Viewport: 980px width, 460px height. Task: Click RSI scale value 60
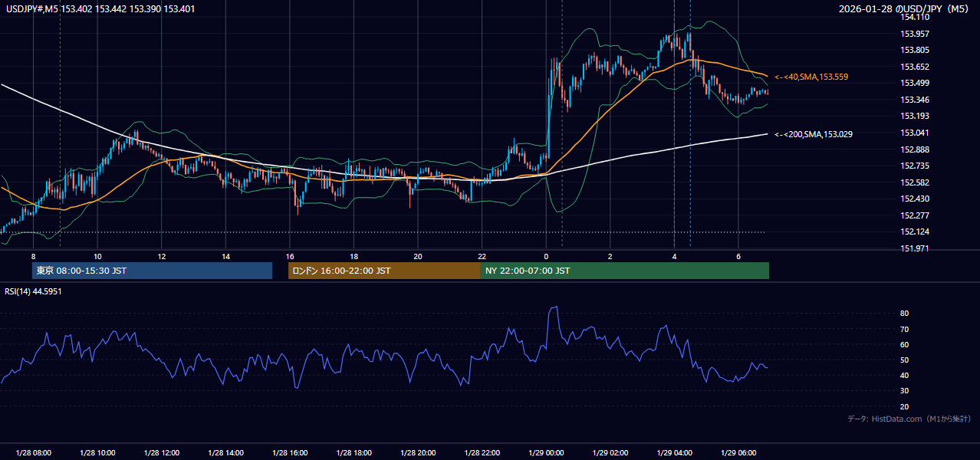click(x=904, y=344)
